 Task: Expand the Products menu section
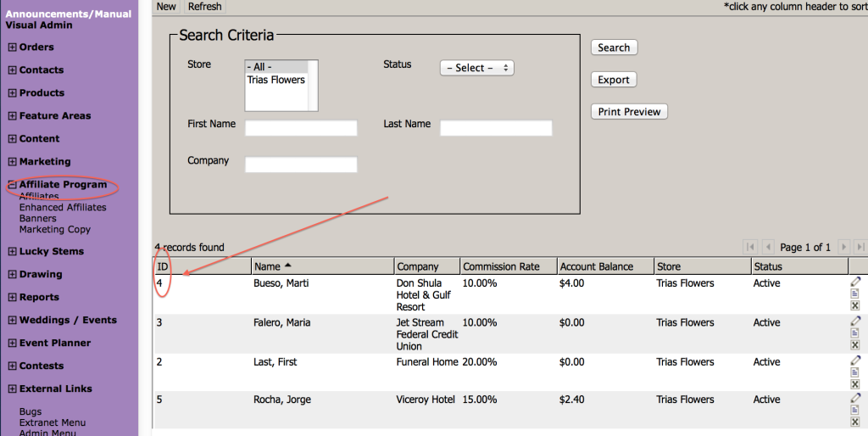pos(12,92)
